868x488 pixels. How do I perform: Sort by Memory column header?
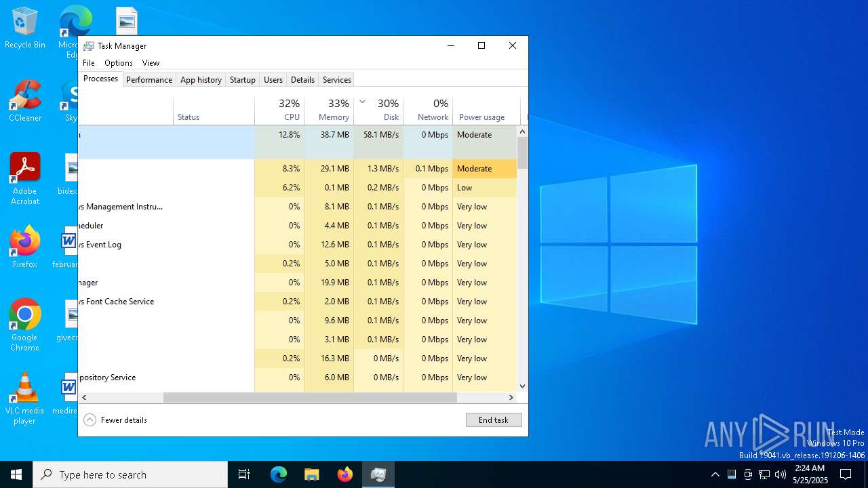329,110
